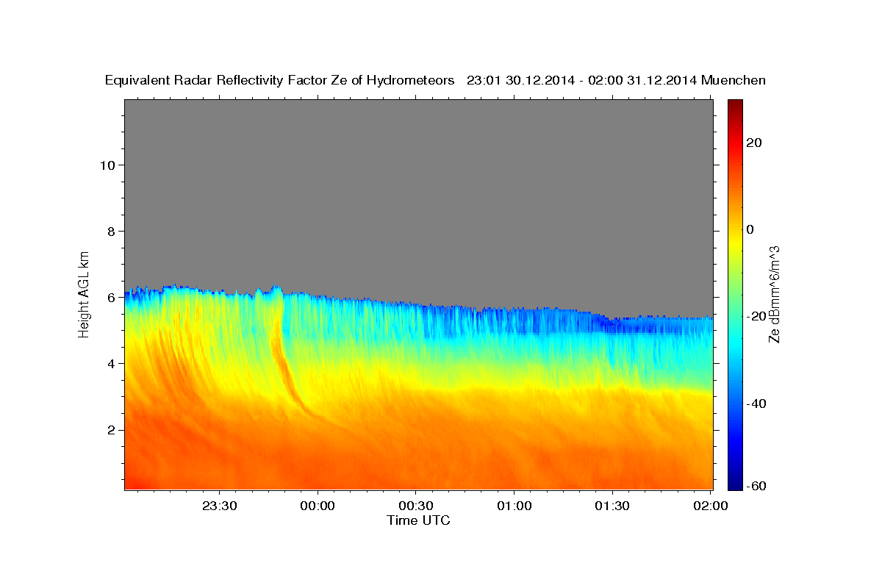Click the 'Time UTC' axis label
Viewport: 882px width, 588px height.
click(x=418, y=520)
